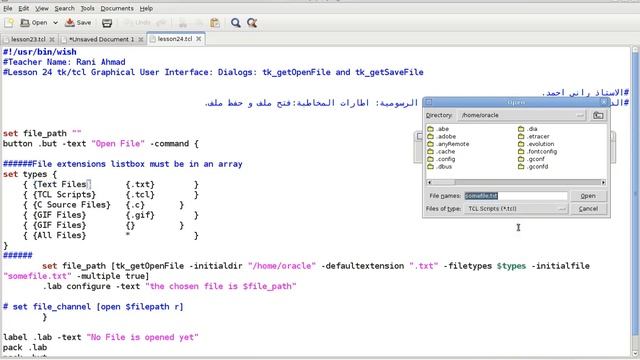Image resolution: width=640 pixels, height=360 pixels.
Task: Open Find with the magnifier icon
Action: click(x=236, y=23)
